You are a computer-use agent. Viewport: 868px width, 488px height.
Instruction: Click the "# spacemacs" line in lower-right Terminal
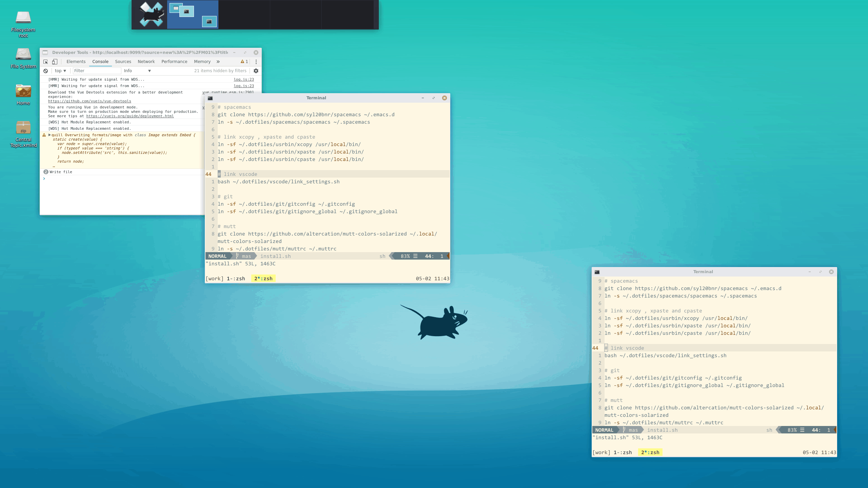tap(621, 281)
